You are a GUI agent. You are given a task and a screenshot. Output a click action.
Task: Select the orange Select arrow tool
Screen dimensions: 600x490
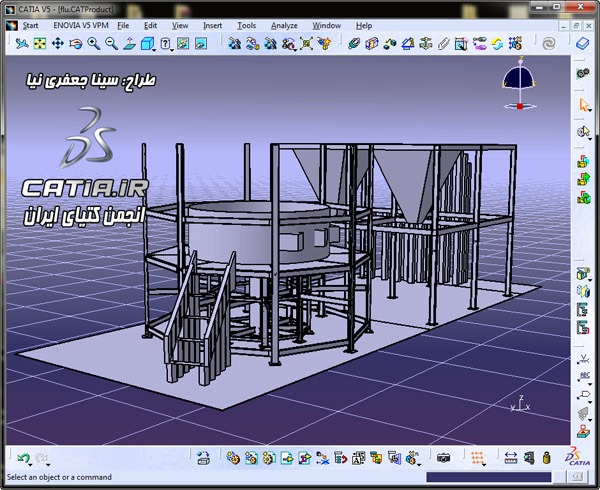(x=583, y=104)
